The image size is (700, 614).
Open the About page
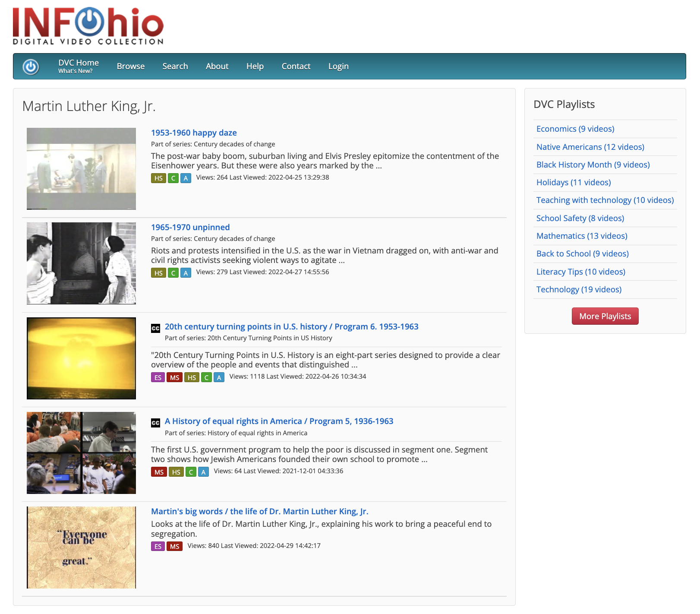pos(217,66)
